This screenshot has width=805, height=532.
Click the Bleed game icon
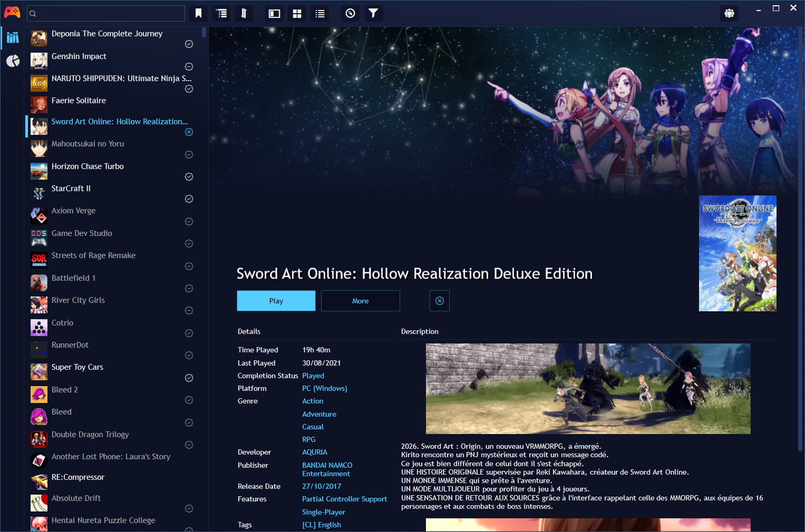click(x=39, y=417)
